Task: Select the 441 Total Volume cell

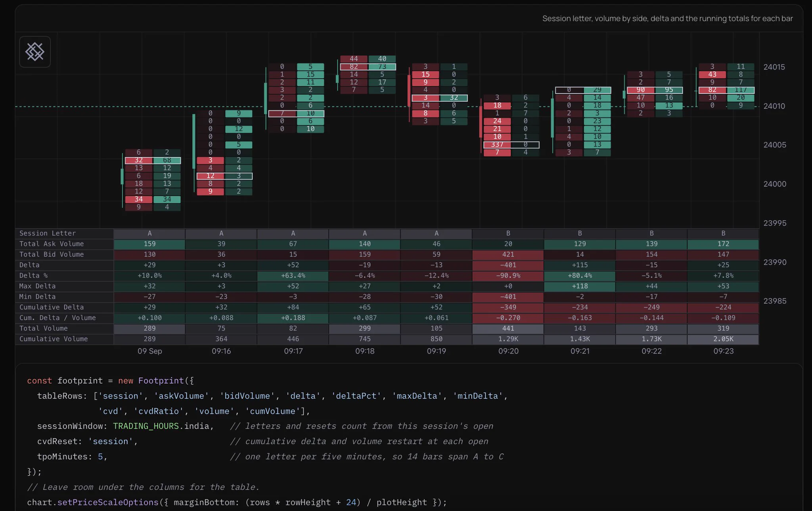Action: pyautogui.click(x=508, y=328)
